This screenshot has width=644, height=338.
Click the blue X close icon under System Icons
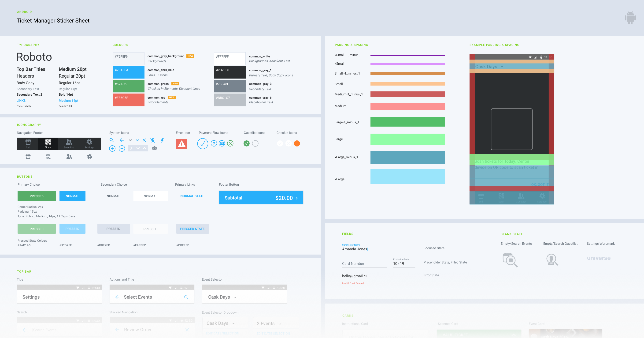[x=144, y=140]
